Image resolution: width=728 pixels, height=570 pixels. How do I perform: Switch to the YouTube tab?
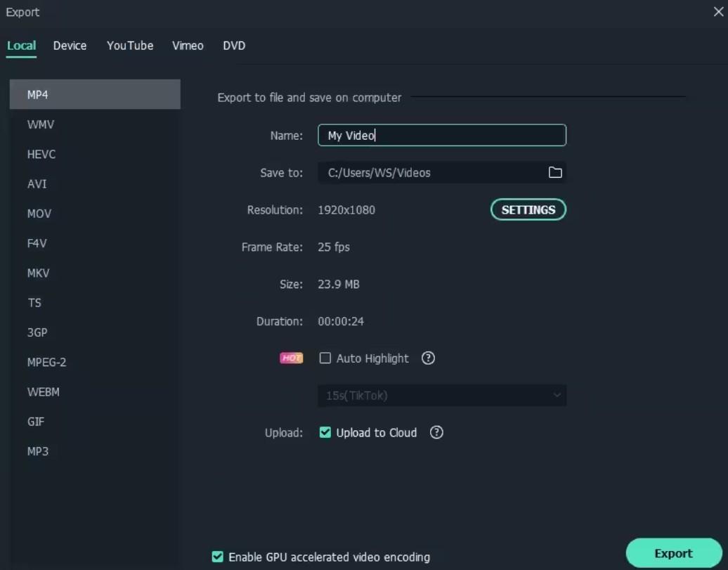pos(130,46)
